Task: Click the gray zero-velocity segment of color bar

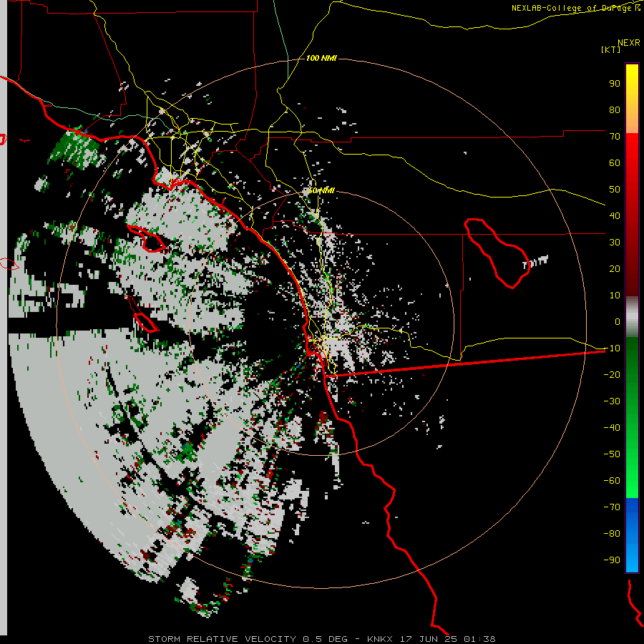Action: [x=632, y=317]
